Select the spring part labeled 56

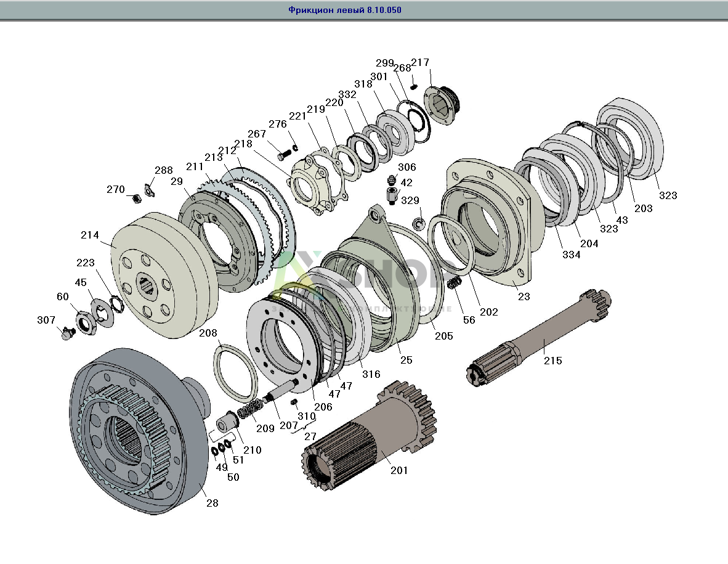tap(454, 284)
